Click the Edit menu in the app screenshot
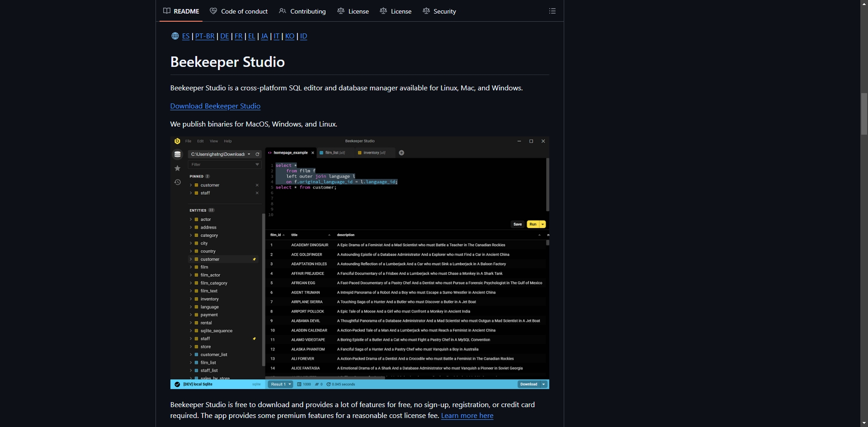 (200, 141)
